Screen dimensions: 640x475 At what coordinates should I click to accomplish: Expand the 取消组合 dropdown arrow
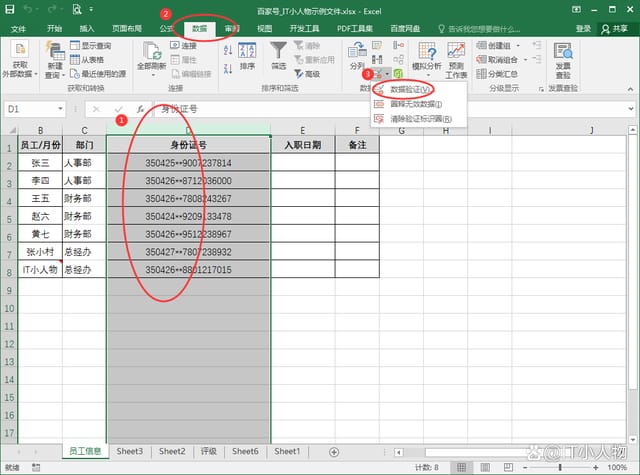pyautogui.click(x=525, y=60)
